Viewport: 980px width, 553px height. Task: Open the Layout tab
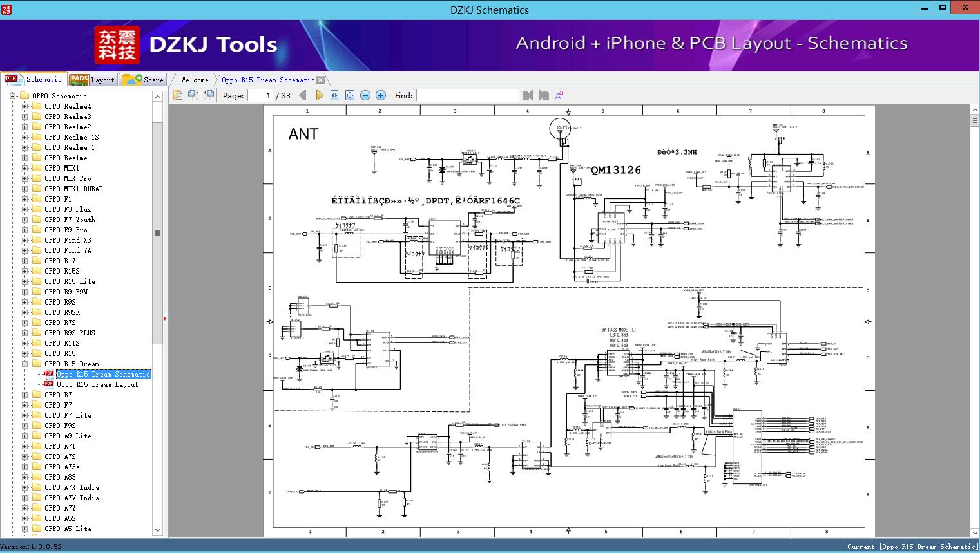(92, 80)
